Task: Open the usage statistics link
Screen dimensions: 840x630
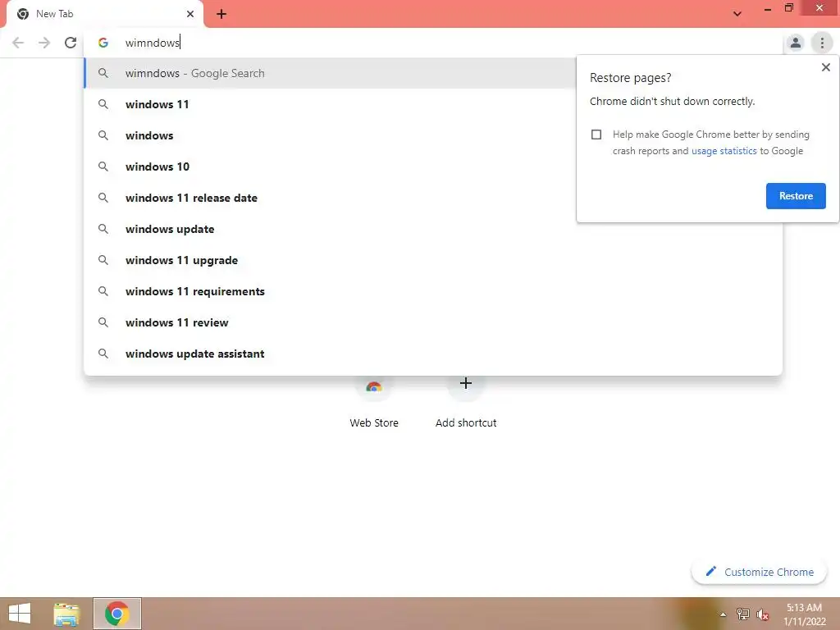Action: [724, 151]
